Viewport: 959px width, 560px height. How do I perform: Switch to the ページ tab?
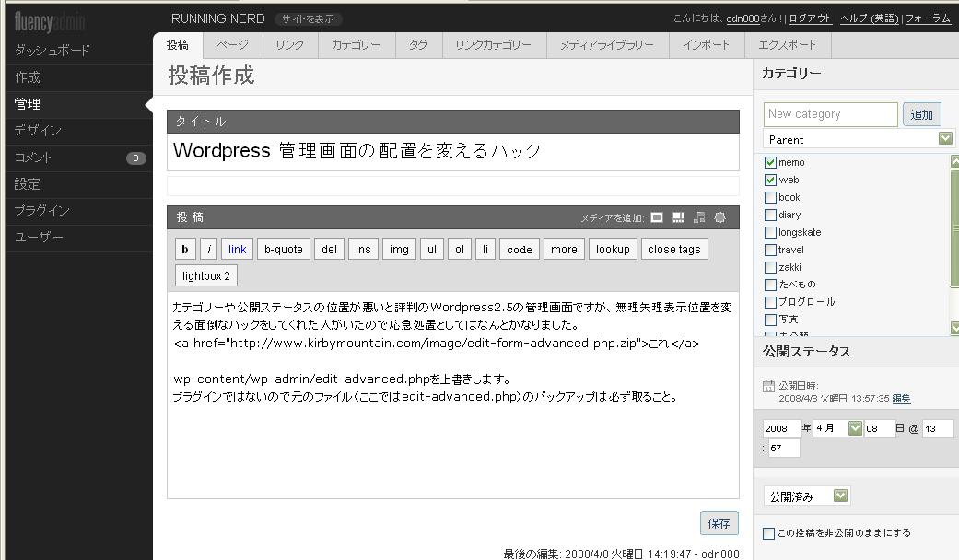[232, 45]
